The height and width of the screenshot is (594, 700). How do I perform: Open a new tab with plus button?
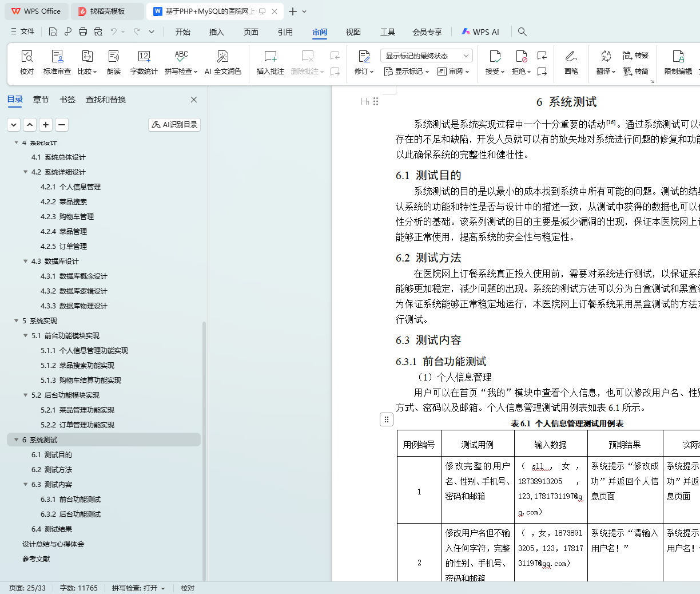tap(292, 11)
